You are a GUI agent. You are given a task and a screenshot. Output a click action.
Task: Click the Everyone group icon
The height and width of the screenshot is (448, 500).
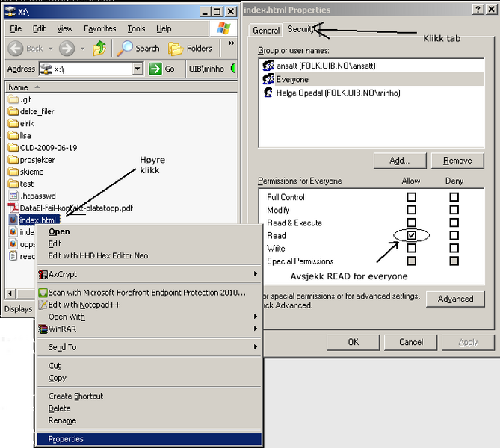(x=268, y=80)
